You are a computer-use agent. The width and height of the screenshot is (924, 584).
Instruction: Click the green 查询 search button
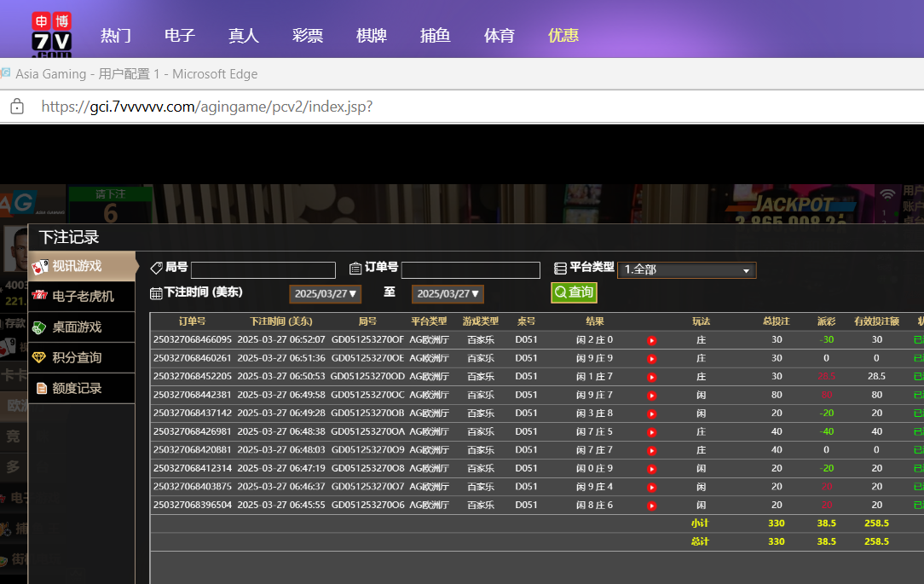[x=574, y=292]
